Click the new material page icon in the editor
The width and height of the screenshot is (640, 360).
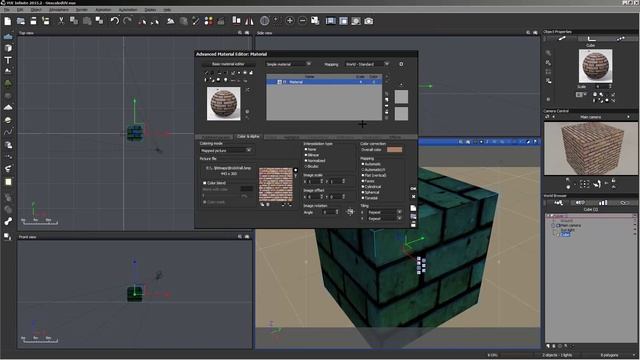coord(413,208)
